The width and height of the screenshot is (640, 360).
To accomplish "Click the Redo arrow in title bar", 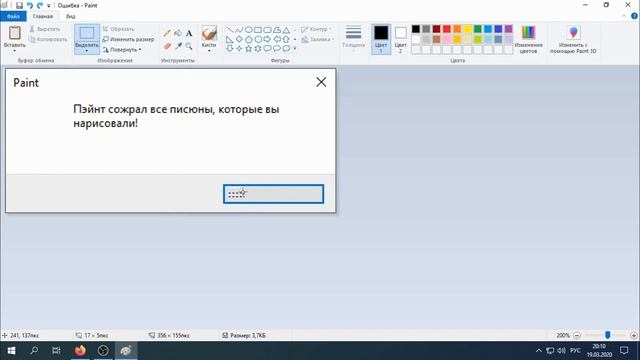I will [x=40, y=5].
